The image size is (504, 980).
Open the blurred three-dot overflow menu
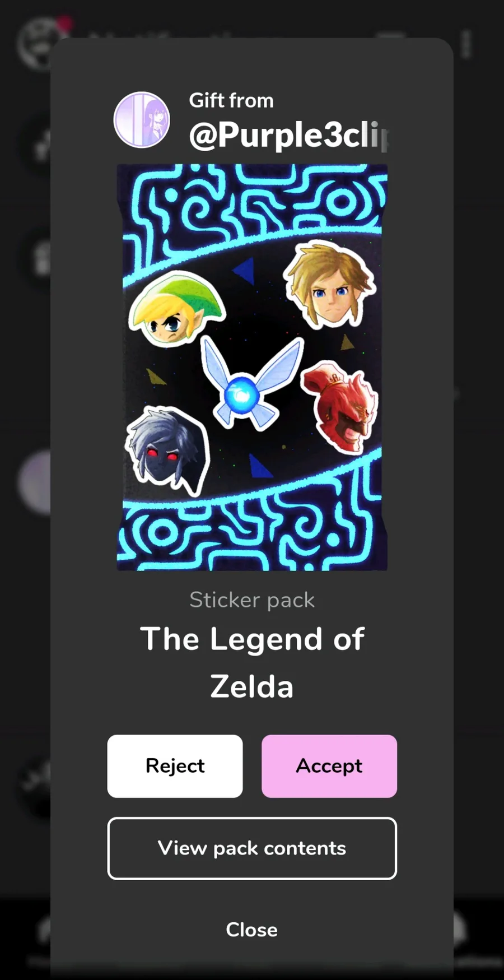pos(466,44)
